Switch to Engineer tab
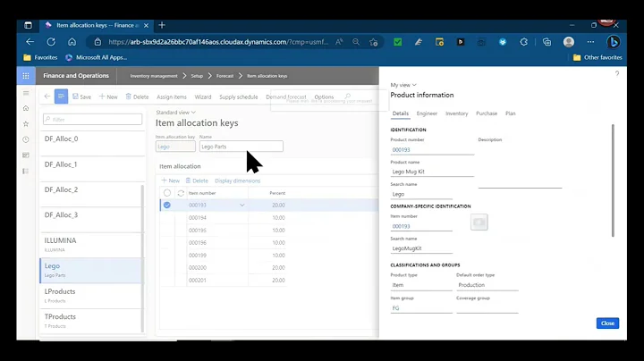 point(427,113)
